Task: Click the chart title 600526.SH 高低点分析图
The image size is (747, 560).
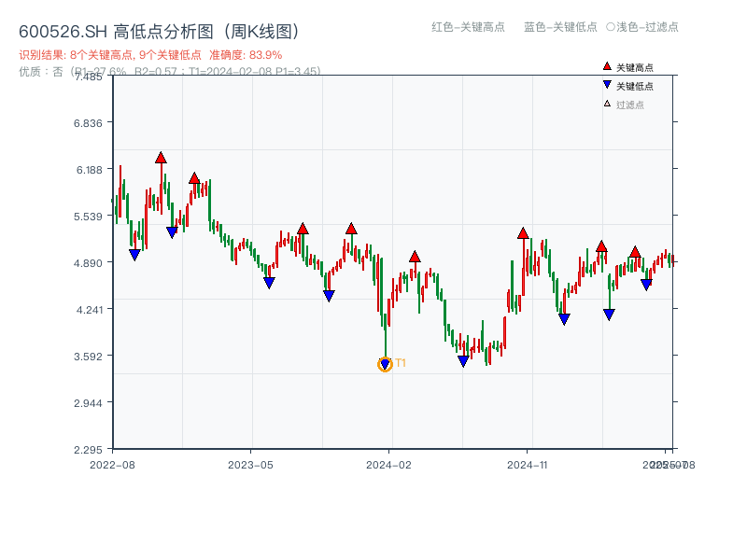Action: click(159, 32)
